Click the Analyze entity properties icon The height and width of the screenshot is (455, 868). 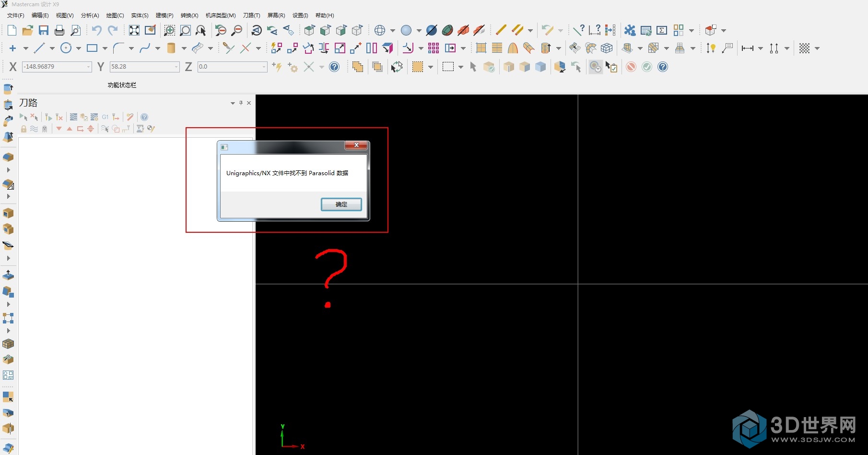point(579,30)
